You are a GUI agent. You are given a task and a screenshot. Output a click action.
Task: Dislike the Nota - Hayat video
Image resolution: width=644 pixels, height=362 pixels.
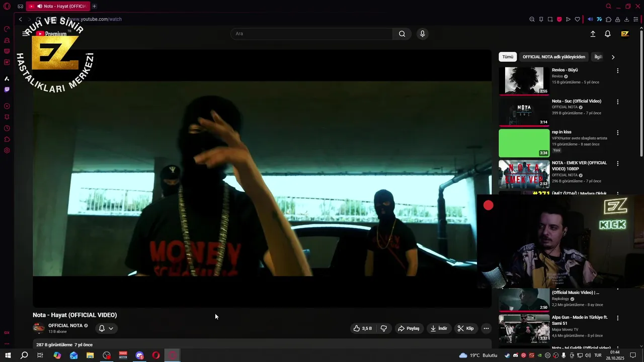(383, 328)
